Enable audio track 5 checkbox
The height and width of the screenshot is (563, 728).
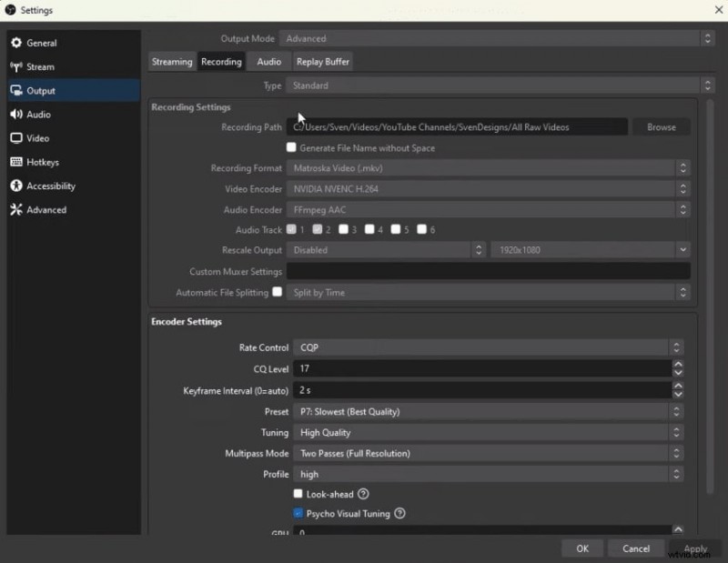tap(396, 229)
